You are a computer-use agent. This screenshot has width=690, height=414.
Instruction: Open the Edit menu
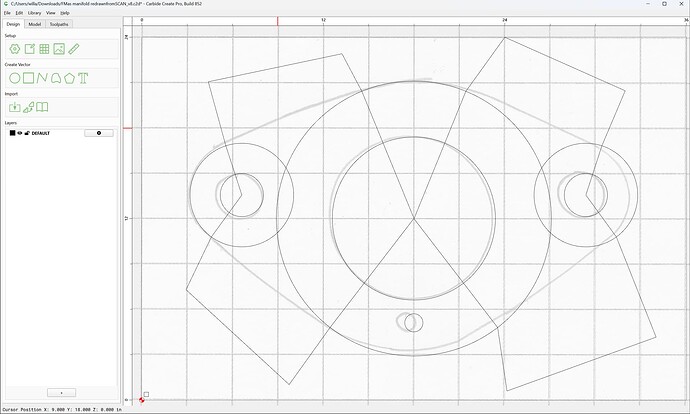pos(19,13)
